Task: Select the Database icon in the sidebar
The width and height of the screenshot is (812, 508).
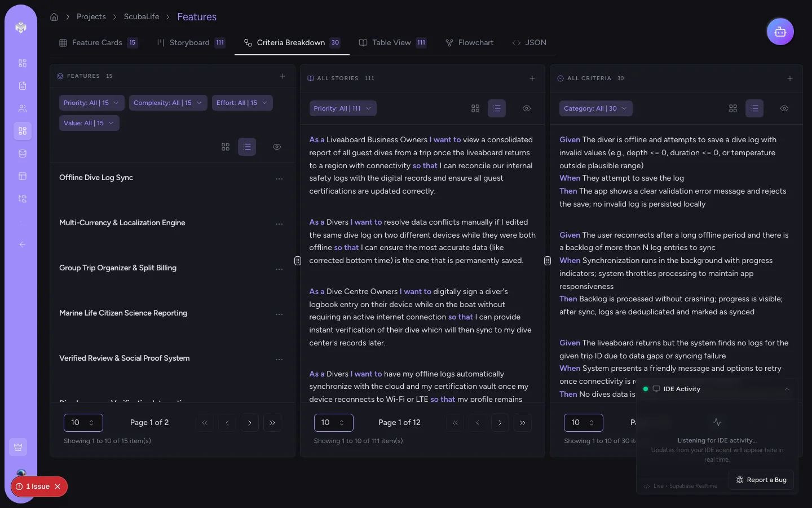Action: pyautogui.click(x=23, y=153)
